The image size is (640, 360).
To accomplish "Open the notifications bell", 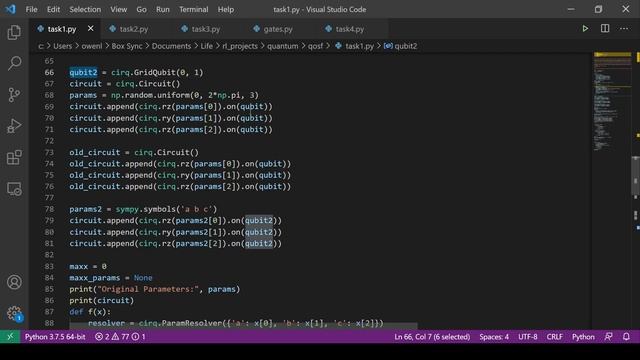I will coord(626,337).
